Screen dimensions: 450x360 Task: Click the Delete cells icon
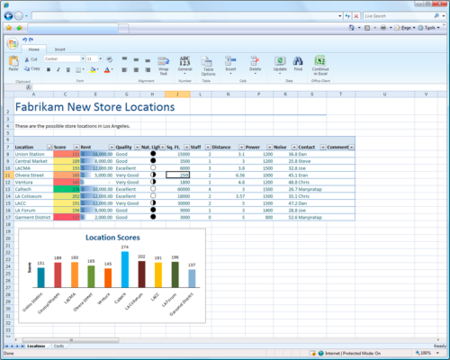[x=255, y=61]
